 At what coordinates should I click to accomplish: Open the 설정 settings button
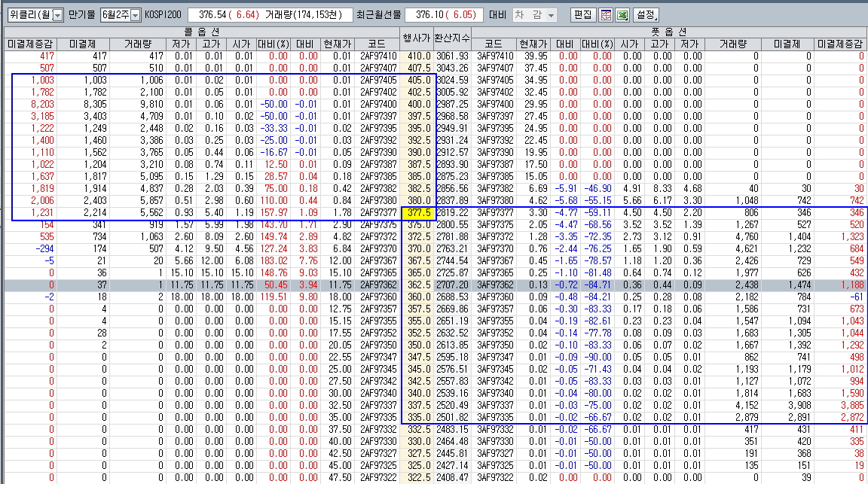coord(646,15)
